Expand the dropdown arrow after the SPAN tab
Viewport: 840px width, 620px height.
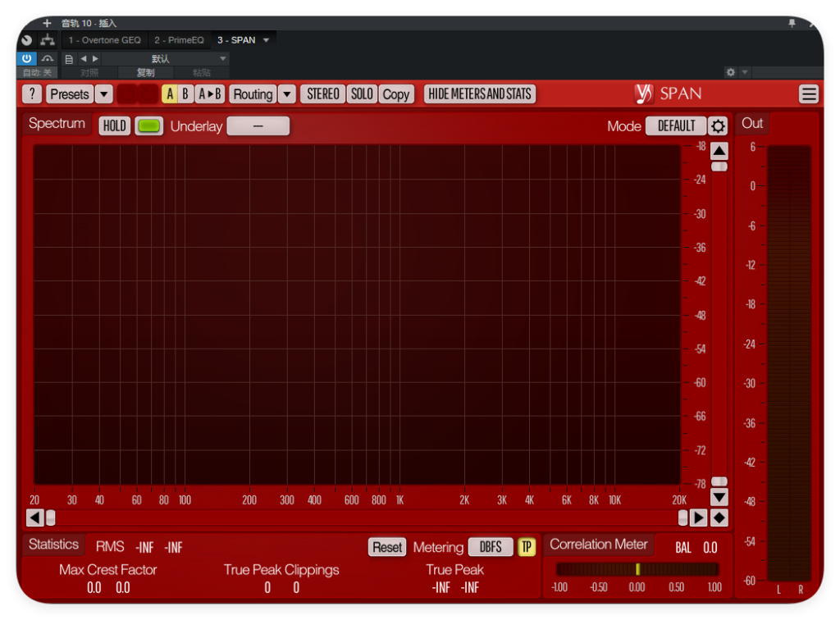pos(267,40)
